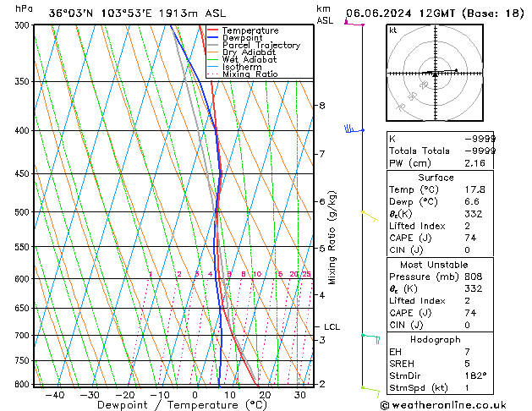Click the '700' pressure level label
The image size is (532, 411).
tap(24, 336)
